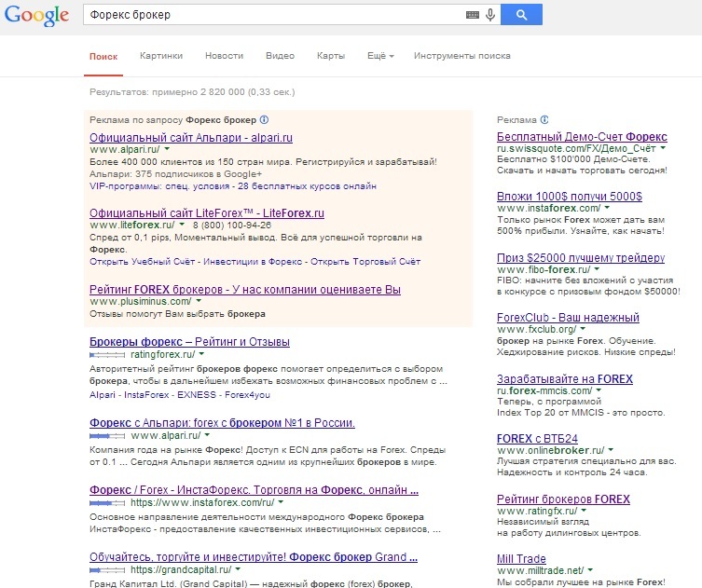Expand dropdown arrow next to www.onlinebroker.ru/

click(611, 449)
